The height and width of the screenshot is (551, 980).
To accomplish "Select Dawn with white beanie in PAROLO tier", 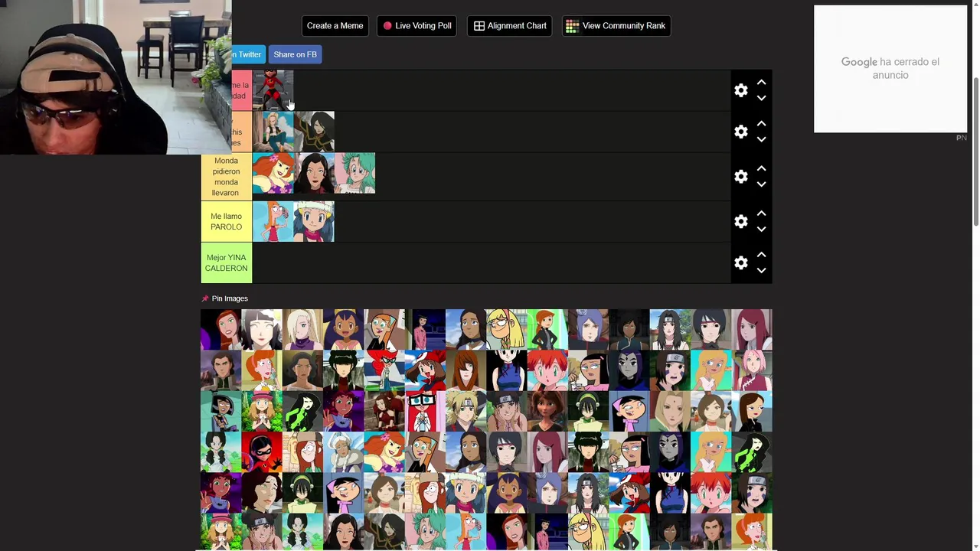I will [314, 222].
